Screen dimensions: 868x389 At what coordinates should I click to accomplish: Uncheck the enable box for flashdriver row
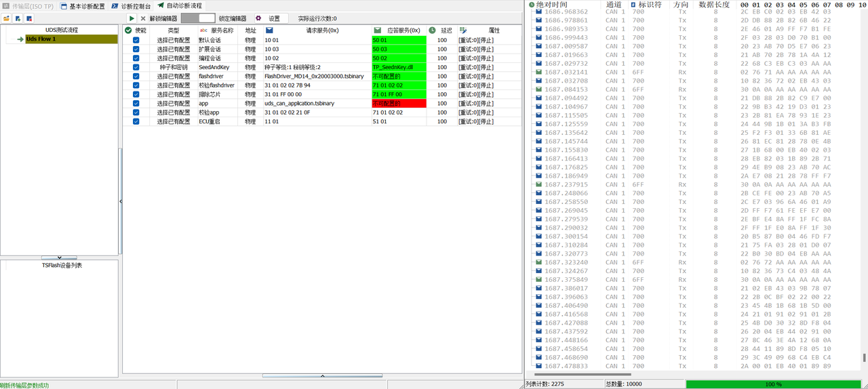point(136,76)
